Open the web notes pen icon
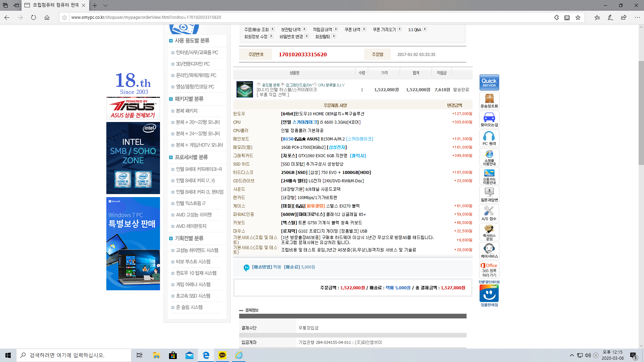 (x=610, y=17)
